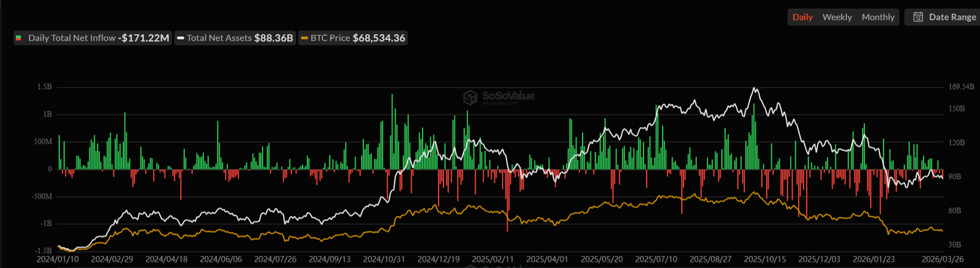
Task: Click the 2025/02/11 date on the timeline
Action: pos(492,259)
